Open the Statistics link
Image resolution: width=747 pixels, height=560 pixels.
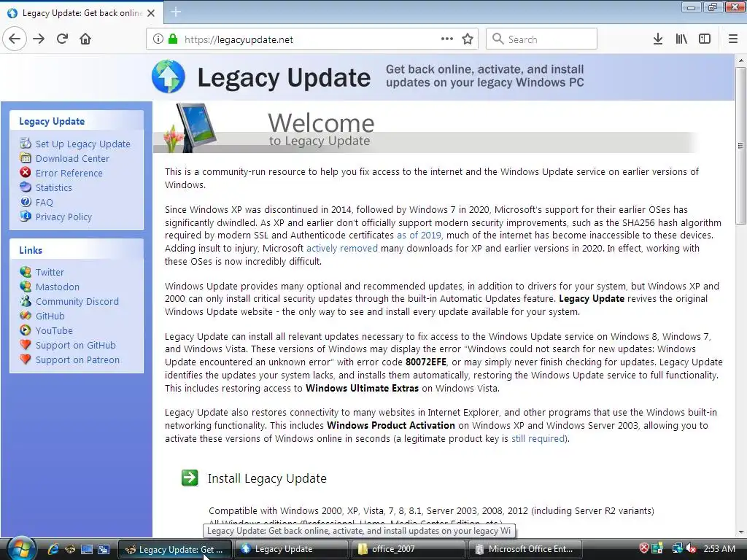[x=54, y=187]
